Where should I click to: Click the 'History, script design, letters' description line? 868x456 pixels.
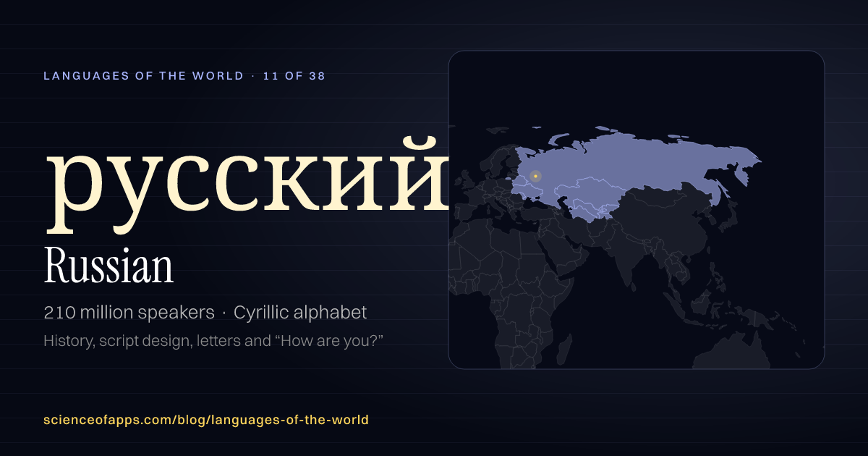click(213, 340)
